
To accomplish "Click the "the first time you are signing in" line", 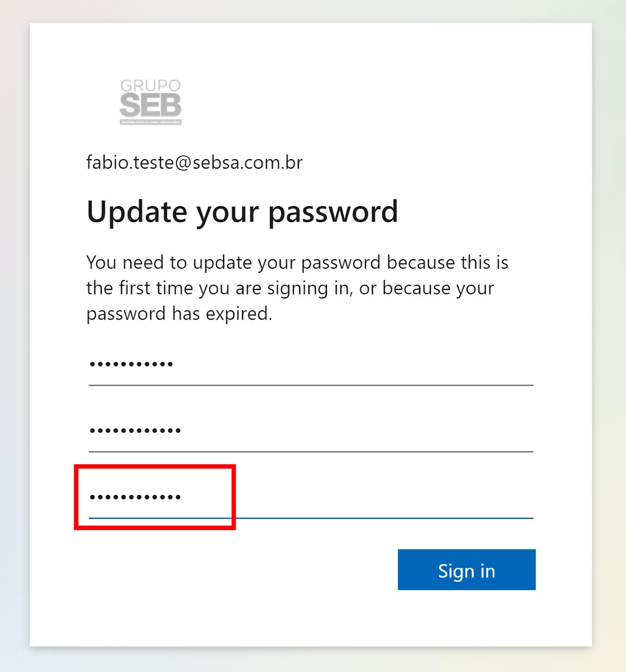I will pos(290,288).
